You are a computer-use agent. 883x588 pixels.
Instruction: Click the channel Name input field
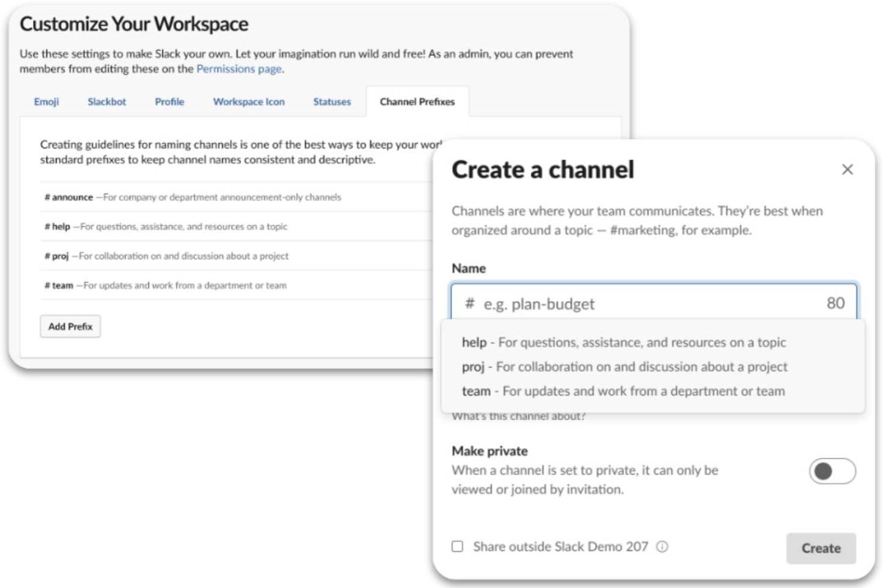tap(600, 304)
